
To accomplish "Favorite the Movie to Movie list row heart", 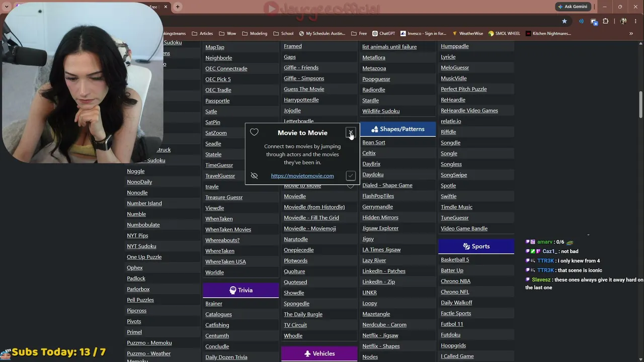I will [351, 186].
